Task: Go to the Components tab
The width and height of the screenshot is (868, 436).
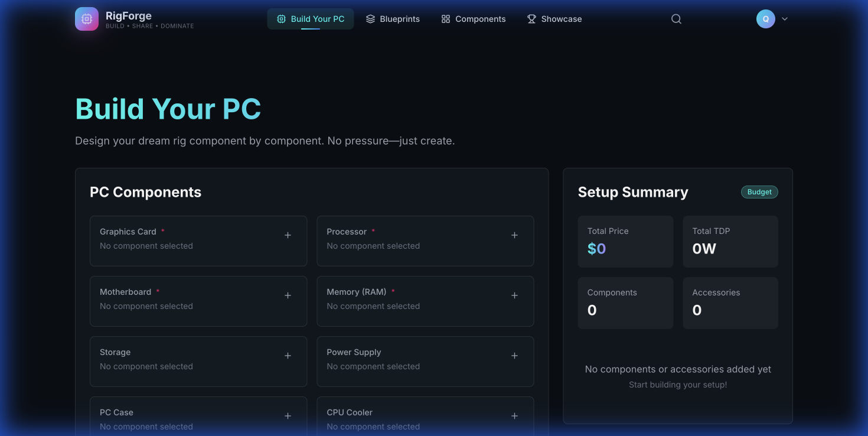Action: [x=474, y=19]
